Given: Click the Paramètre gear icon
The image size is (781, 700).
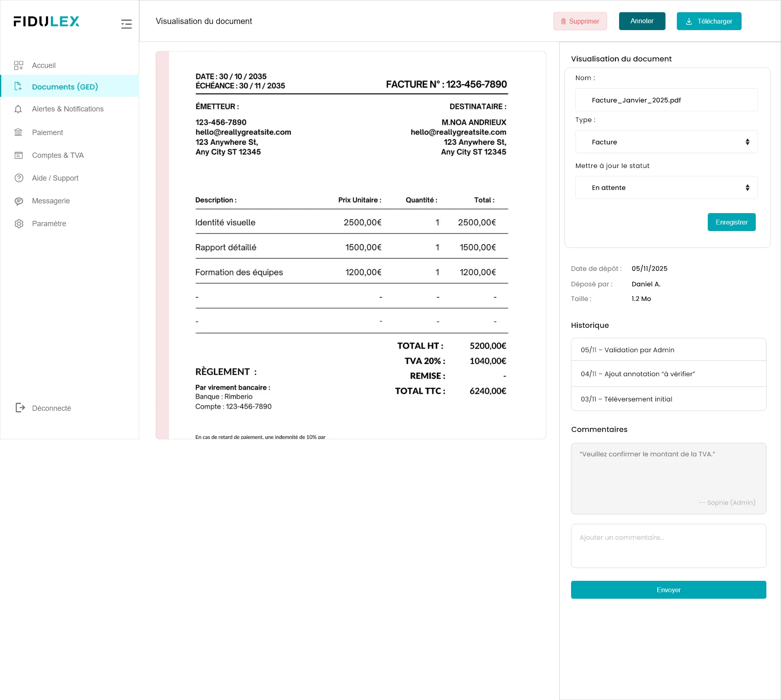Looking at the screenshot, I should pyautogui.click(x=19, y=224).
